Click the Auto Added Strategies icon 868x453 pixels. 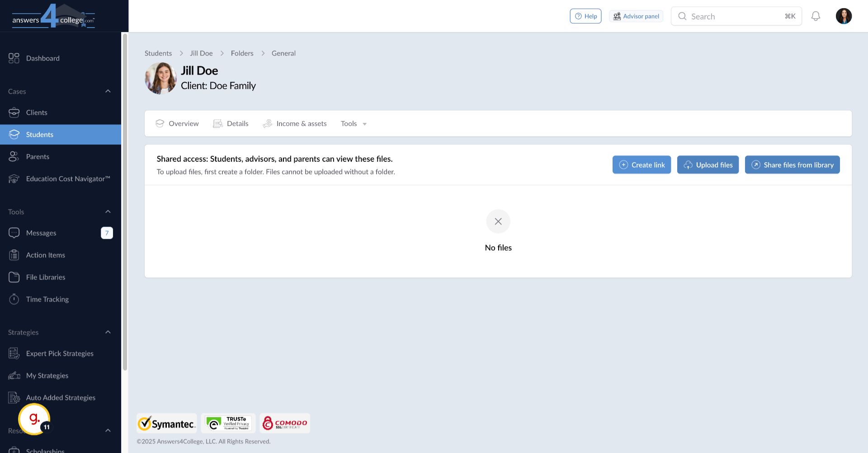tap(14, 398)
